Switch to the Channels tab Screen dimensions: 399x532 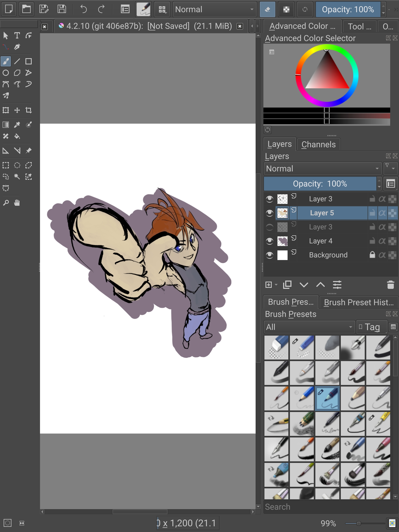(x=318, y=144)
